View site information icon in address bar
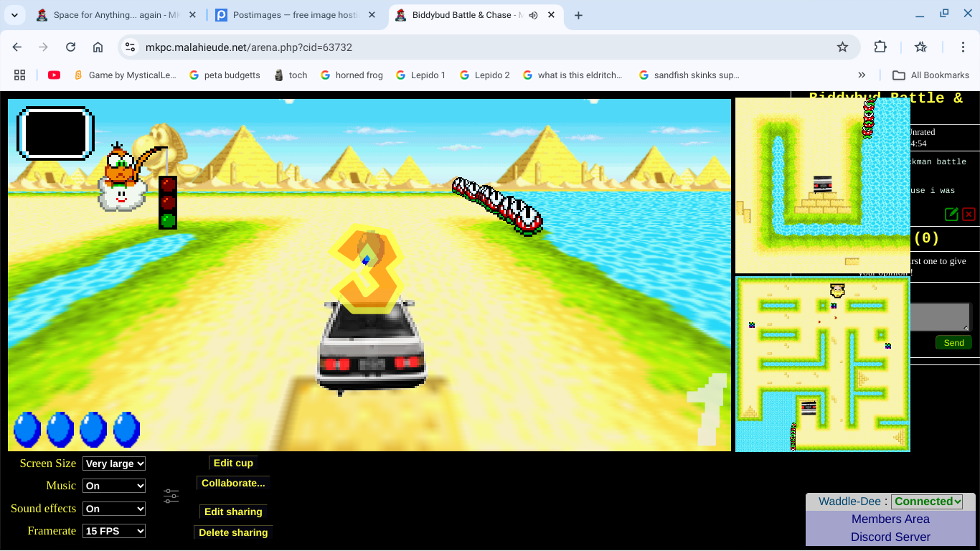980x551 pixels. coord(130,47)
